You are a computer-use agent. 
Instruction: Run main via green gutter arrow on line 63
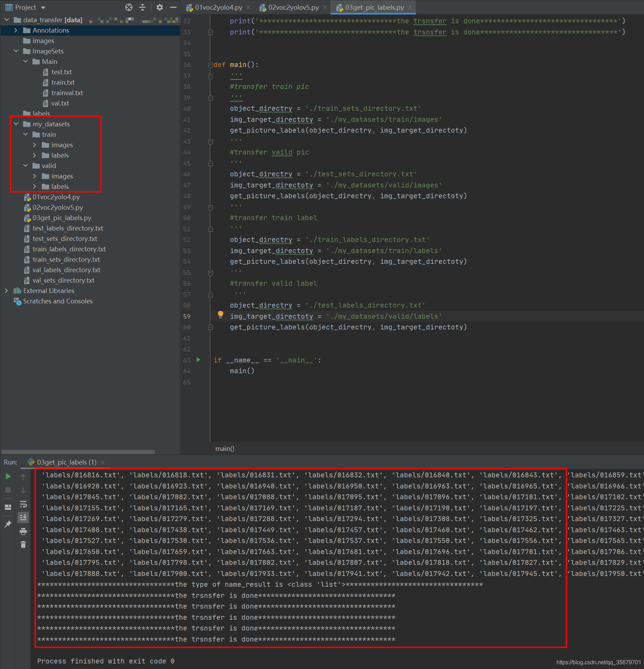point(198,360)
